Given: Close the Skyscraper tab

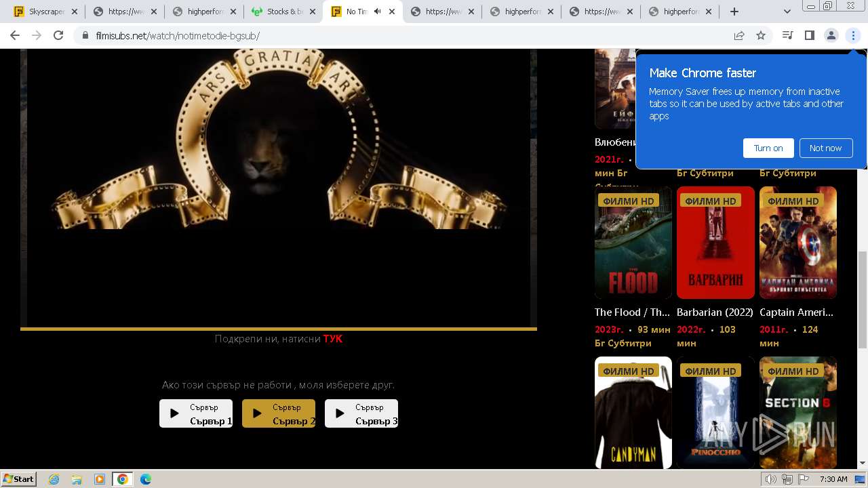Looking at the screenshot, I should [74, 12].
